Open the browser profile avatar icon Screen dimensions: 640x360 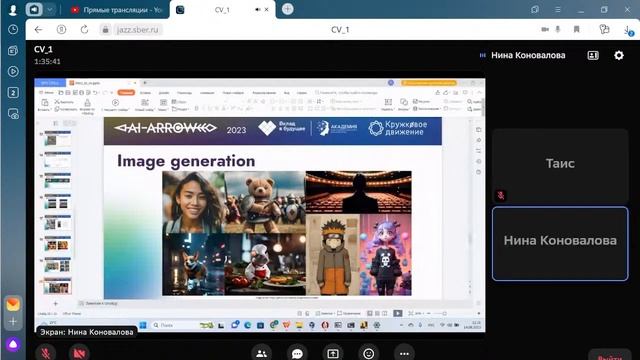click(13, 10)
